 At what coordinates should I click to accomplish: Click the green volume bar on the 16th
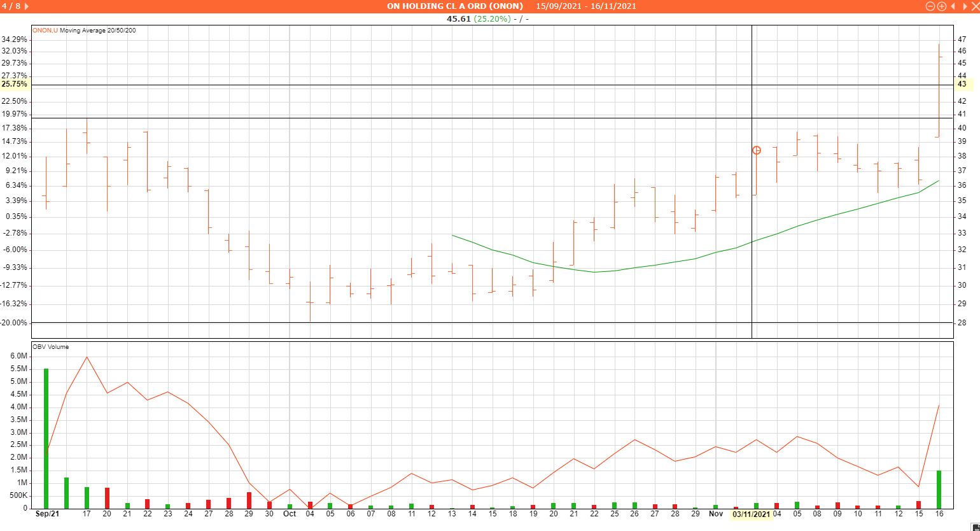pos(939,488)
